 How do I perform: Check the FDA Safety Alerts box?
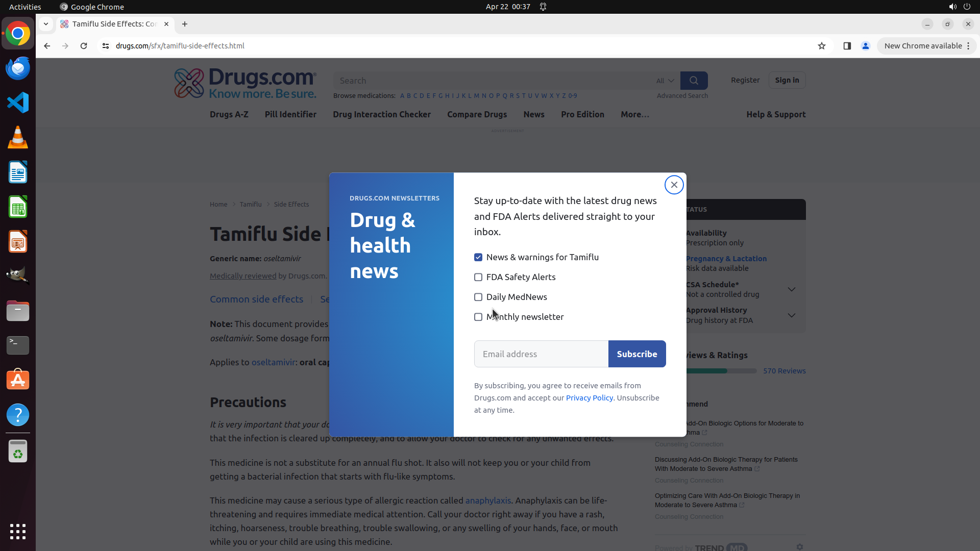(478, 277)
